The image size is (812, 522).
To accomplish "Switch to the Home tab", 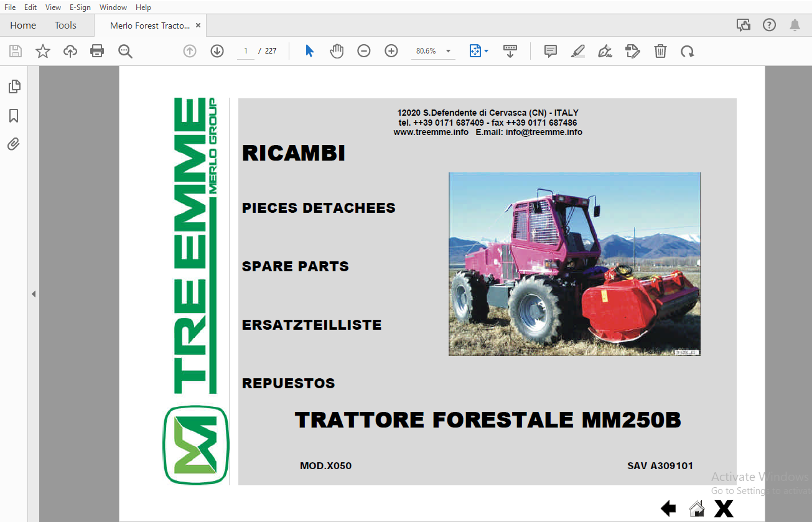I will 23,26.
